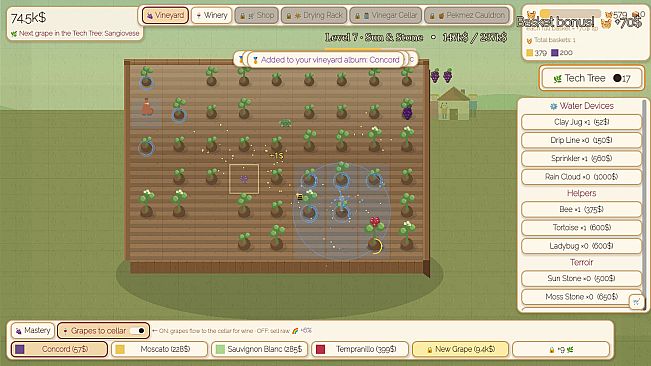Click the purple Concord color swatch
Screen dimensions: 651x366
(x=20, y=349)
